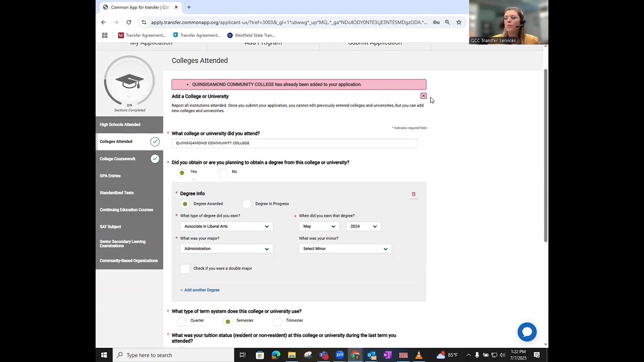The width and height of the screenshot is (644, 362).
Task: Open the chat bubble support widget
Action: [x=527, y=332]
